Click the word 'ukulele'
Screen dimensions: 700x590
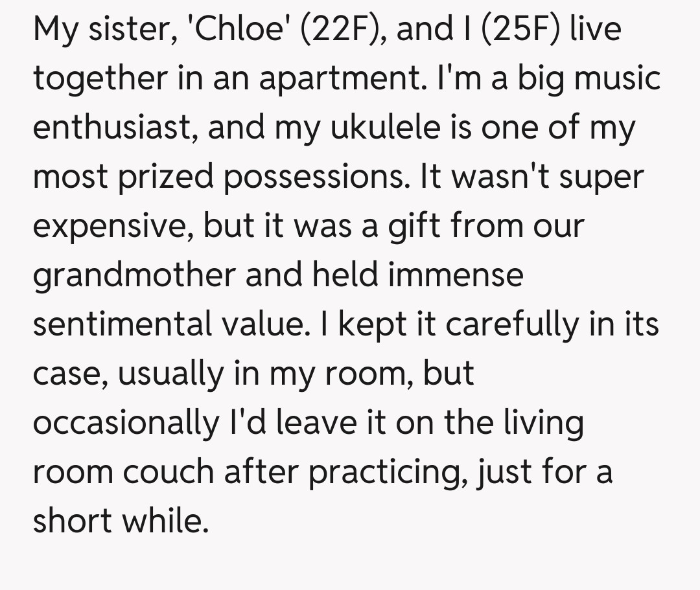382,128
